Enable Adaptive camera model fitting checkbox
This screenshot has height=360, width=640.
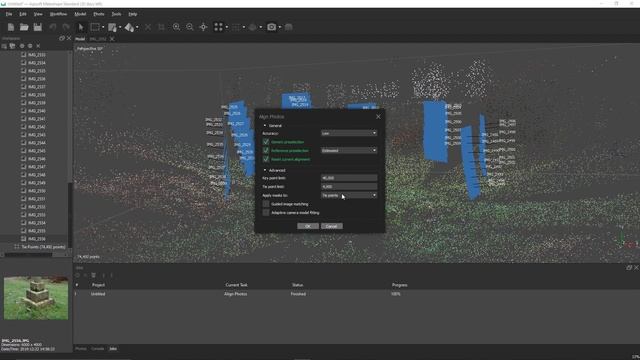tap(266, 213)
